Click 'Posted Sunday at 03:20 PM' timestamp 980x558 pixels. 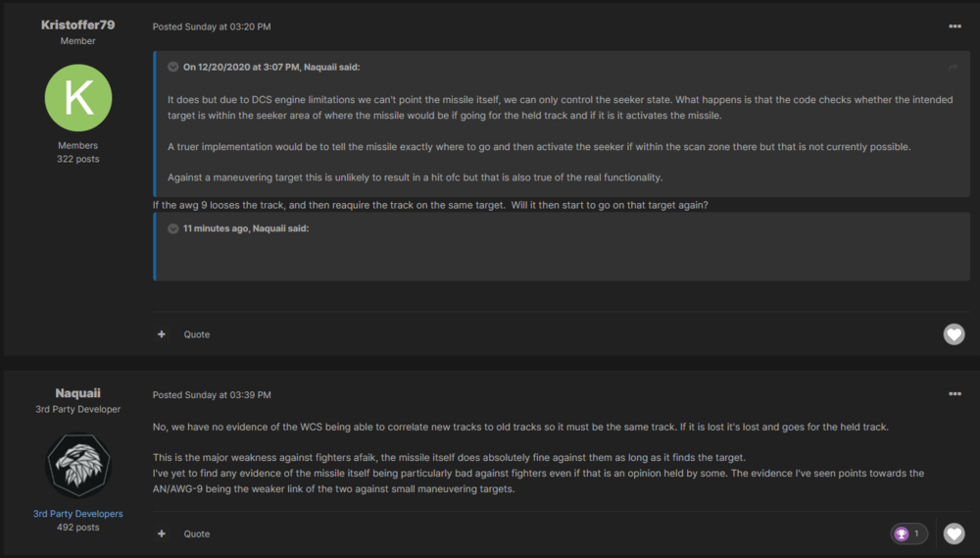pos(212,26)
